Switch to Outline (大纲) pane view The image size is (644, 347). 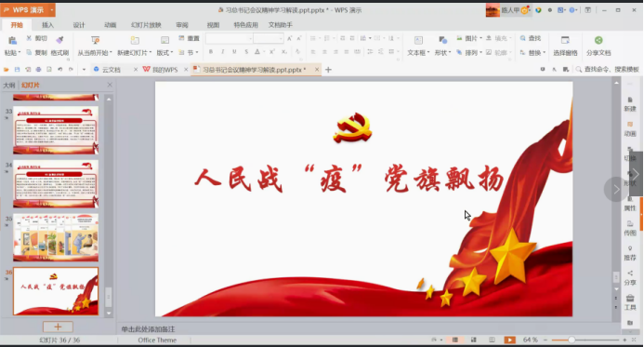(9, 85)
